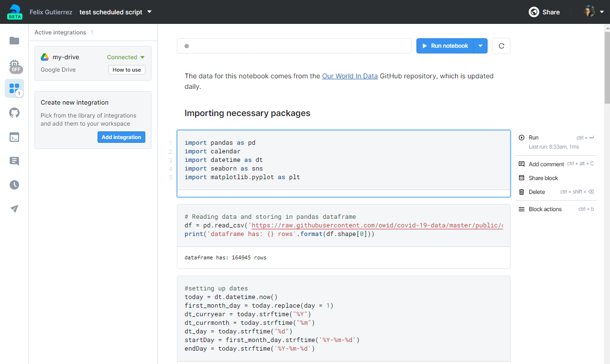Click the Delete trash icon
This screenshot has width=610, height=364.
[x=522, y=192]
